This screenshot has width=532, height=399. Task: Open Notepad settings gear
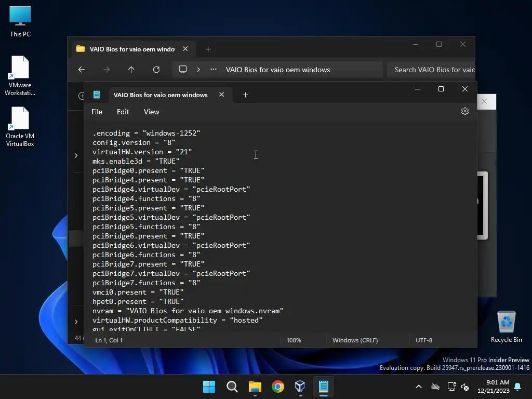tap(465, 111)
